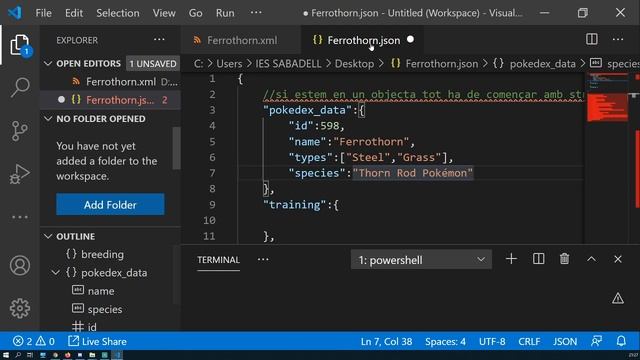Split the terminal panel
The width and height of the screenshot is (640, 360).
[538, 259]
